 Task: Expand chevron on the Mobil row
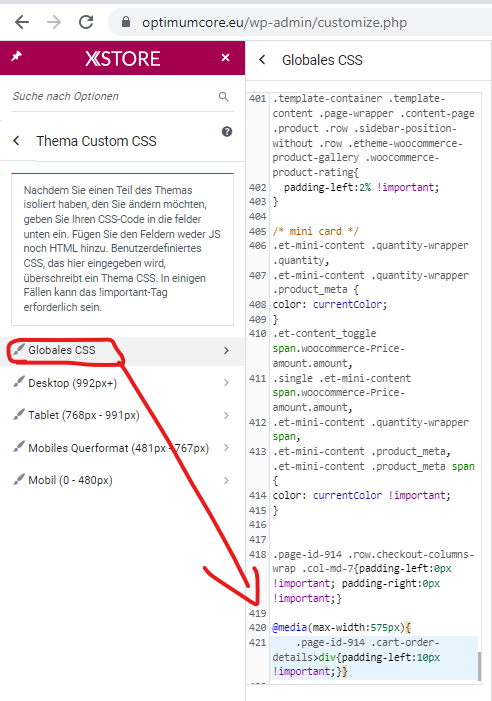click(x=227, y=481)
